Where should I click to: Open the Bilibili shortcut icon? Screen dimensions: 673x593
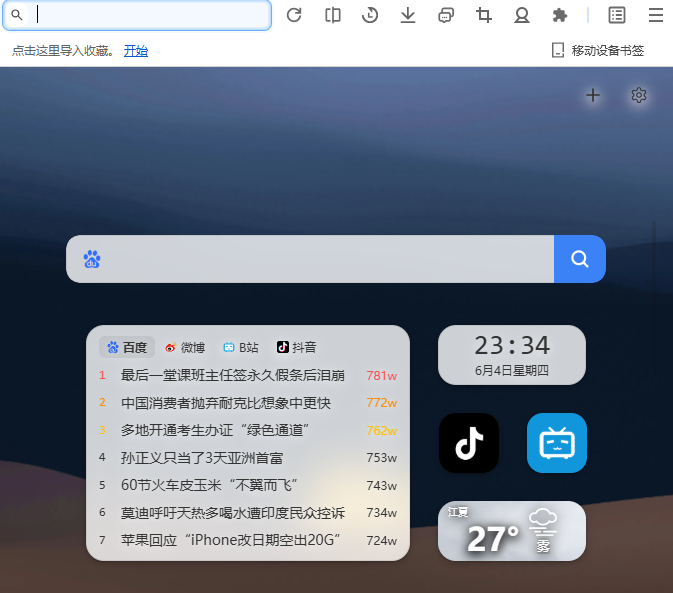(557, 443)
